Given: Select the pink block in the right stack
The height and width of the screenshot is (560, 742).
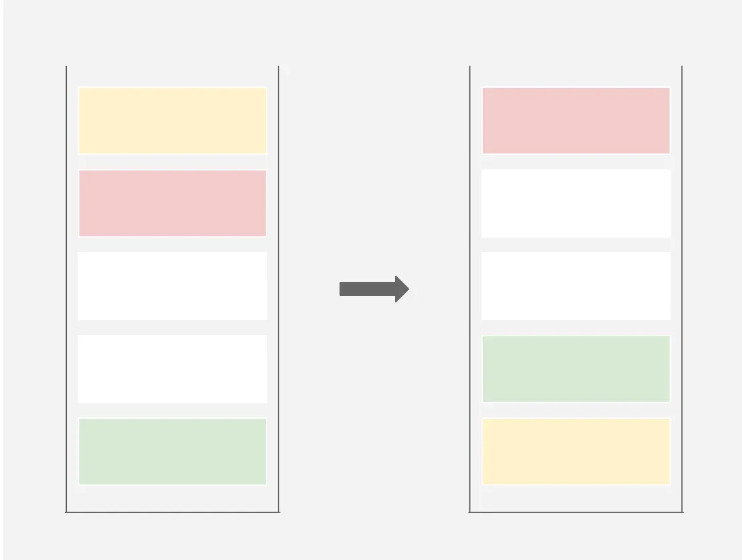Looking at the screenshot, I should click(576, 120).
